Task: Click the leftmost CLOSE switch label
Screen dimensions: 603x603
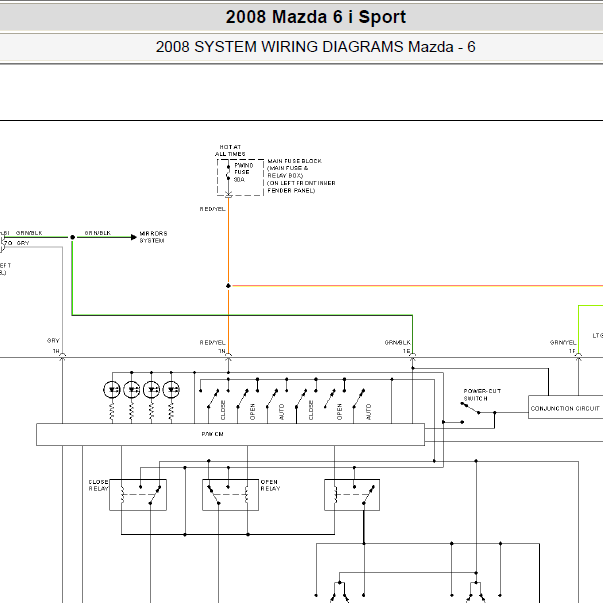Action: [x=223, y=410]
